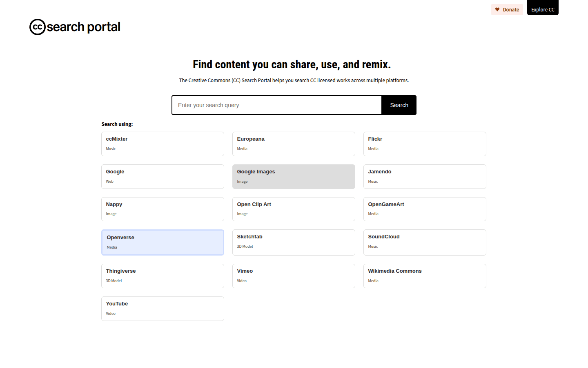Click the heart icon in Donate button

[x=497, y=9]
